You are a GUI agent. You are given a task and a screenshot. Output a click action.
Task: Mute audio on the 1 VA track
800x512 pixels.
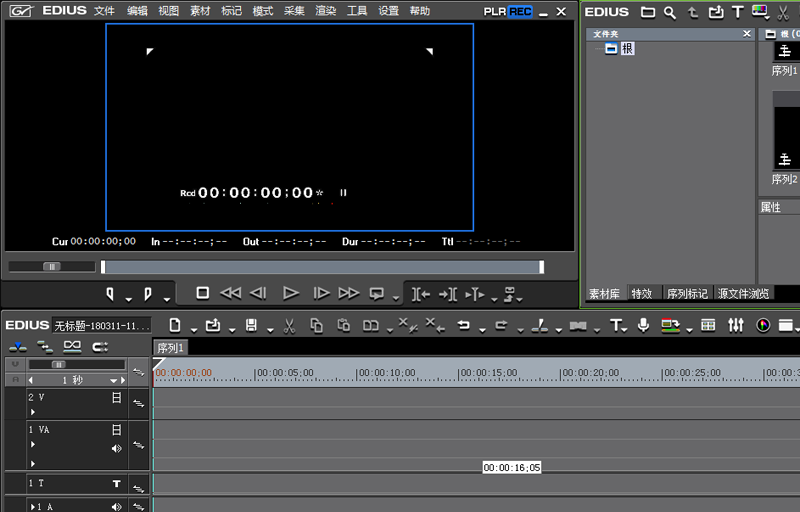click(x=116, y=449)
